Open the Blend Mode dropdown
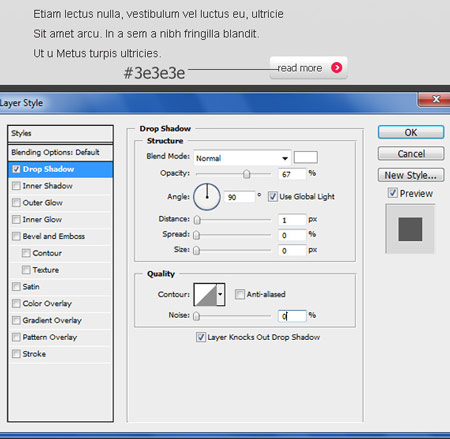The height and width of the screenshot is (439, 450). [x=242, y=158]
